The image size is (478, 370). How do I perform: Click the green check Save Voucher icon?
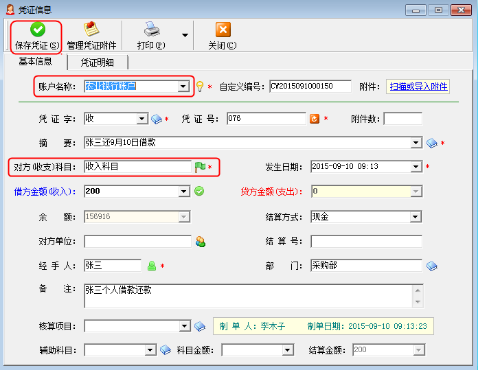coord(37,30)
